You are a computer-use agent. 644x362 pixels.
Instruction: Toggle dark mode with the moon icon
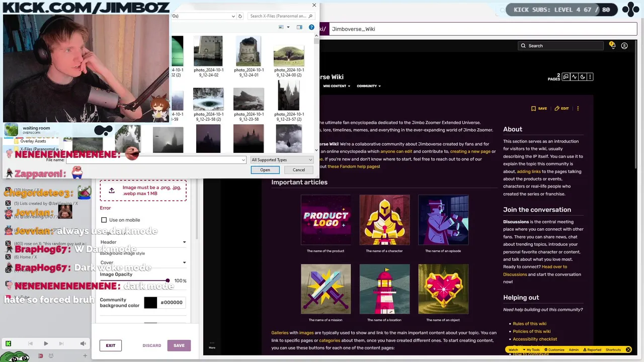(x=582, y=77)
